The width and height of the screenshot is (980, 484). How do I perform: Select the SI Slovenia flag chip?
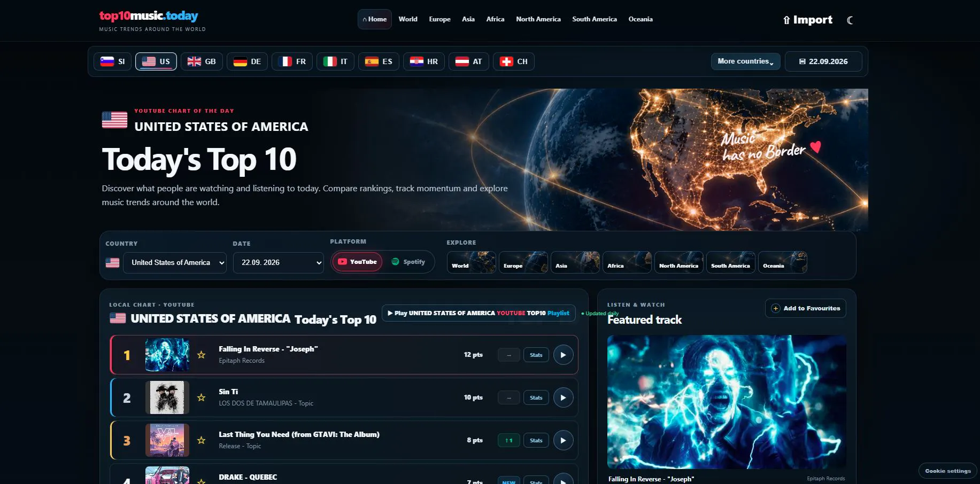coord(113,61)
